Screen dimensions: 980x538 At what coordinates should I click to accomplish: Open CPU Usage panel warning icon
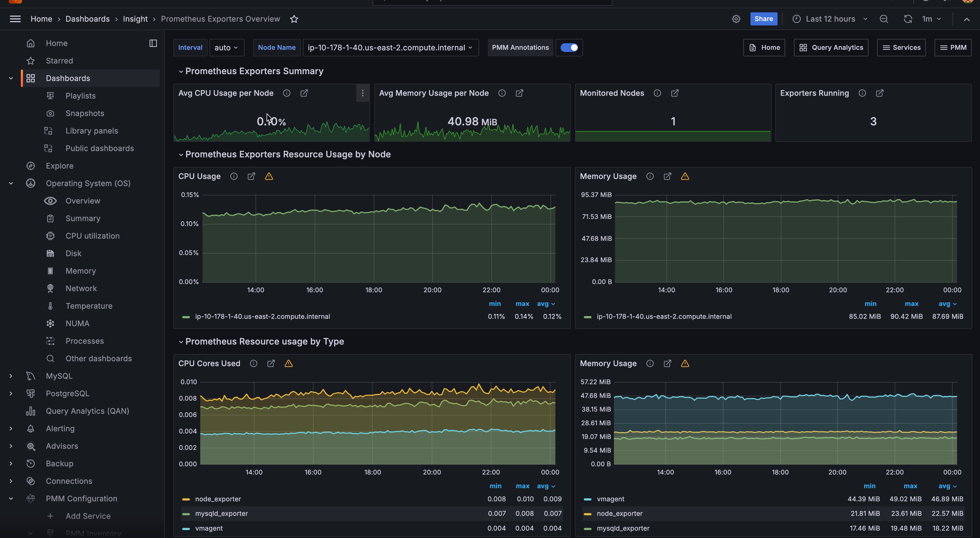click(269, 176)
